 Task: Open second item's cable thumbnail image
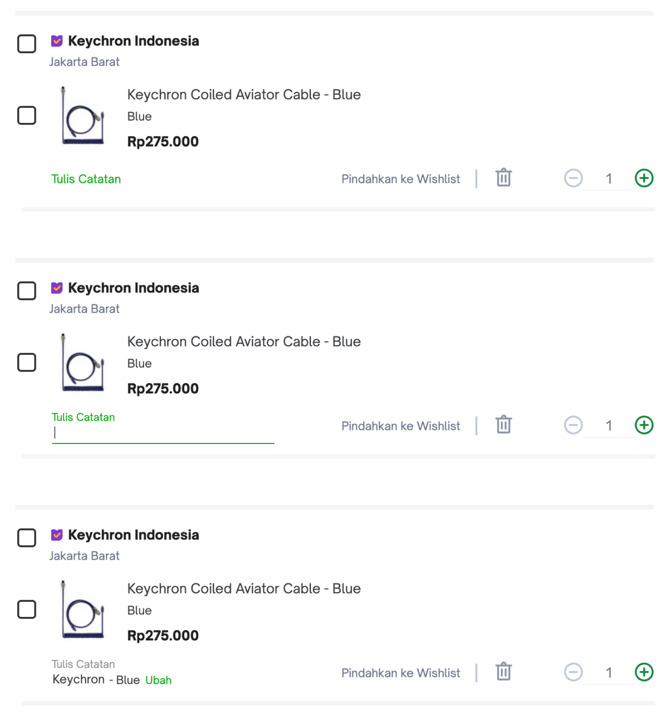[x=83, y=363]
